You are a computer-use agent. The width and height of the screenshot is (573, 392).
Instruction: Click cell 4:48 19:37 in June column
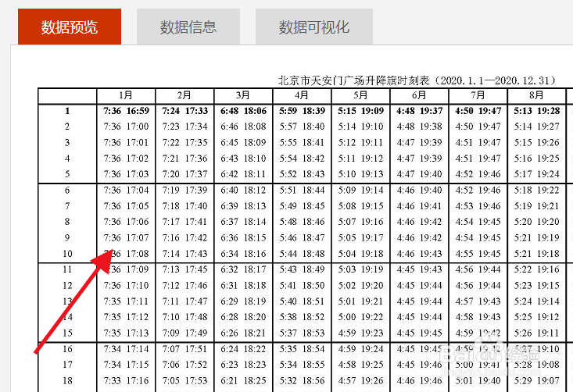point(420,111)
